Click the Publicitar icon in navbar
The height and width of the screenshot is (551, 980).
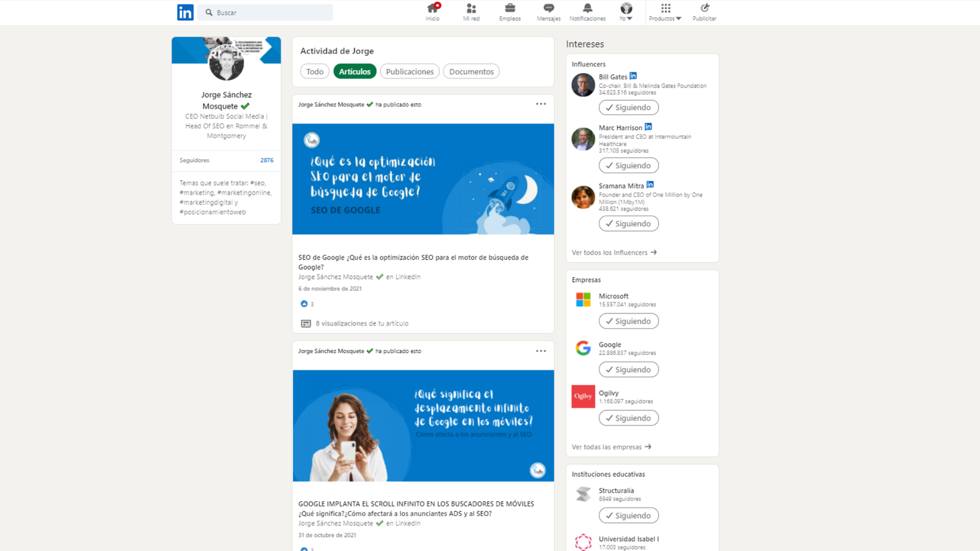point(704,9)
